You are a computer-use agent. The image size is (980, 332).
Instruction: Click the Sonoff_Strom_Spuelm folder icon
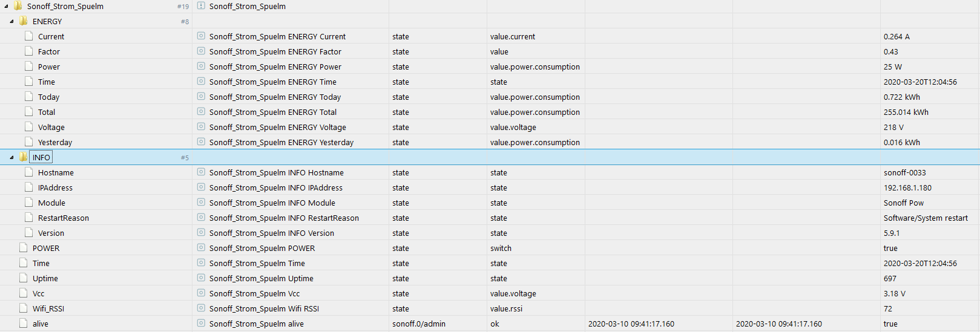click(x=18, y=6)
